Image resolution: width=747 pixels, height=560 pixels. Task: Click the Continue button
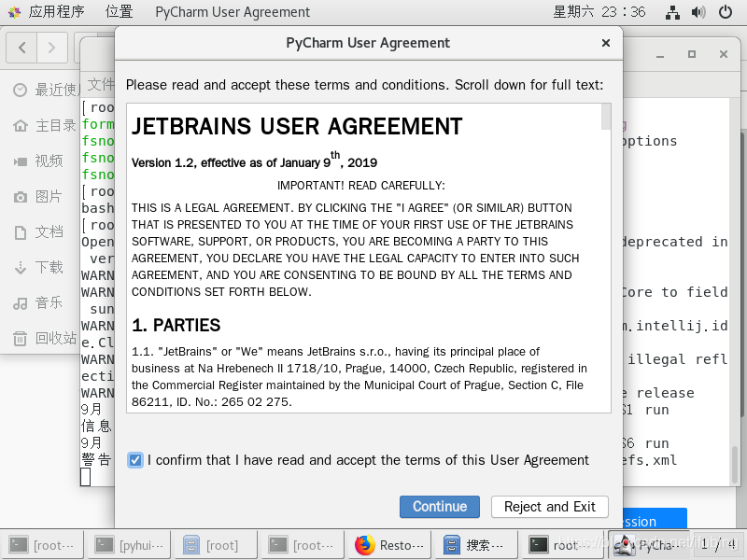[x=439, y=506]
